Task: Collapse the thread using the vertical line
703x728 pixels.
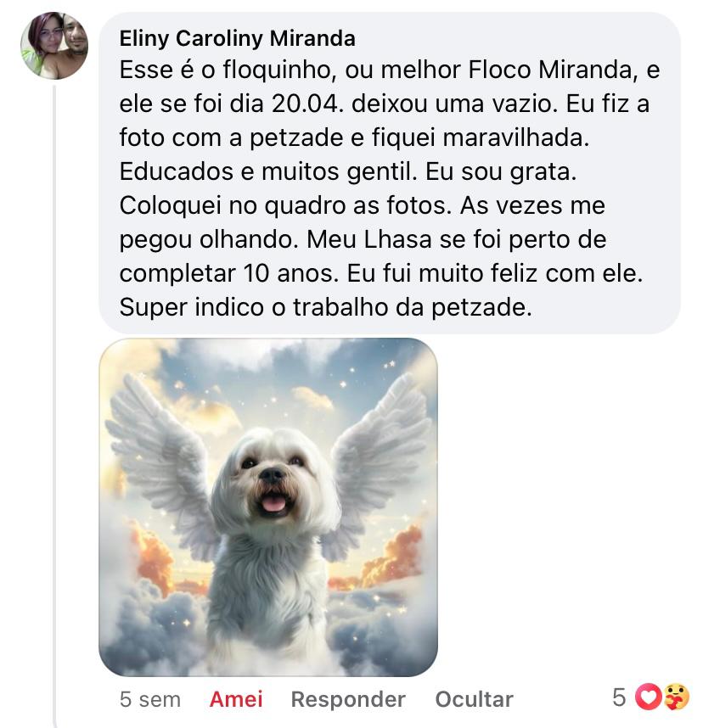Action: click(x=54, y=404)
